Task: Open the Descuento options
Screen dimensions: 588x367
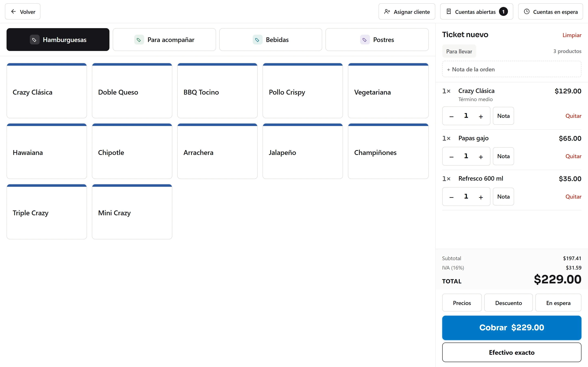Action: pos(508,303)
